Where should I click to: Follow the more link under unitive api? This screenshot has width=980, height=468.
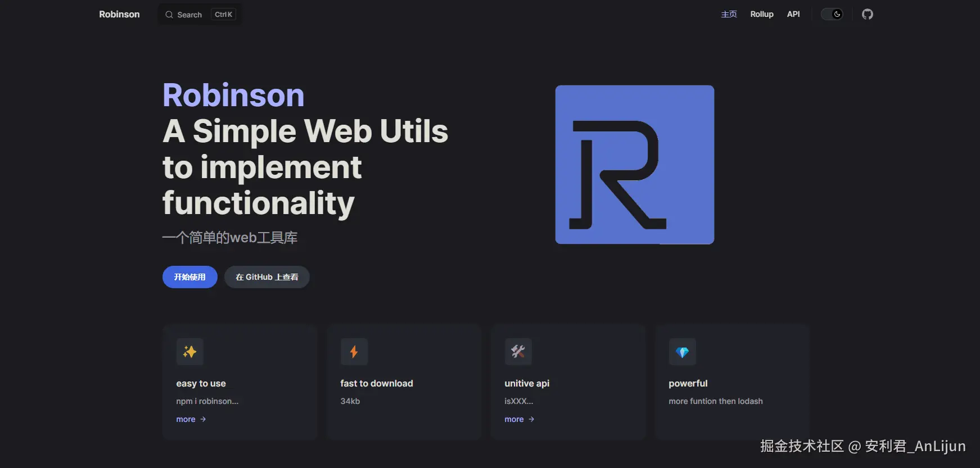(x=520, y=419)
